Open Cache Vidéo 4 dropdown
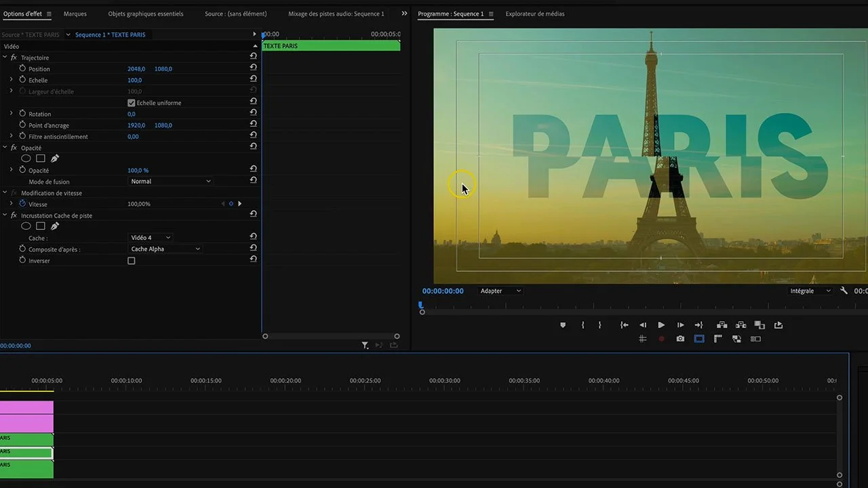Image resolution: width=868 pixels, height=488 pixels. (151, 238)
